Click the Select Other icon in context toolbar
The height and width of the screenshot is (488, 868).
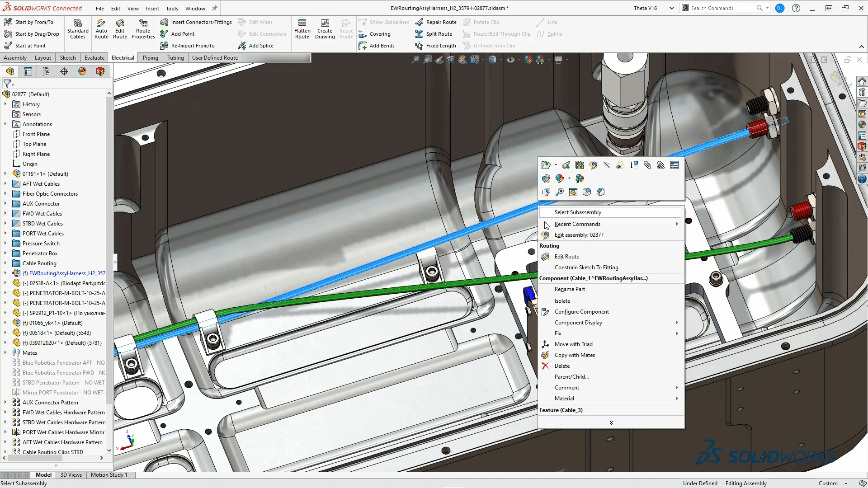(x=546, y=192)
